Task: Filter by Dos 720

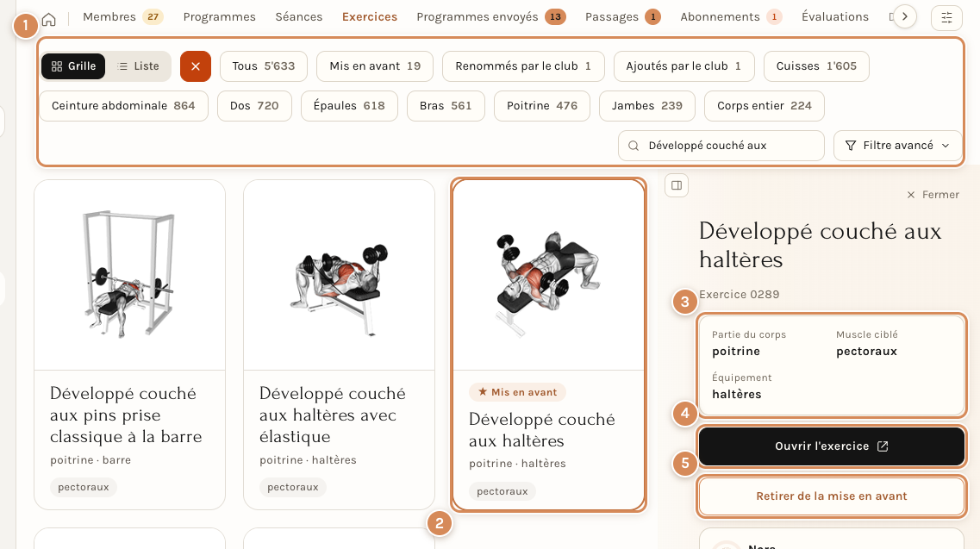Action: 254,106
